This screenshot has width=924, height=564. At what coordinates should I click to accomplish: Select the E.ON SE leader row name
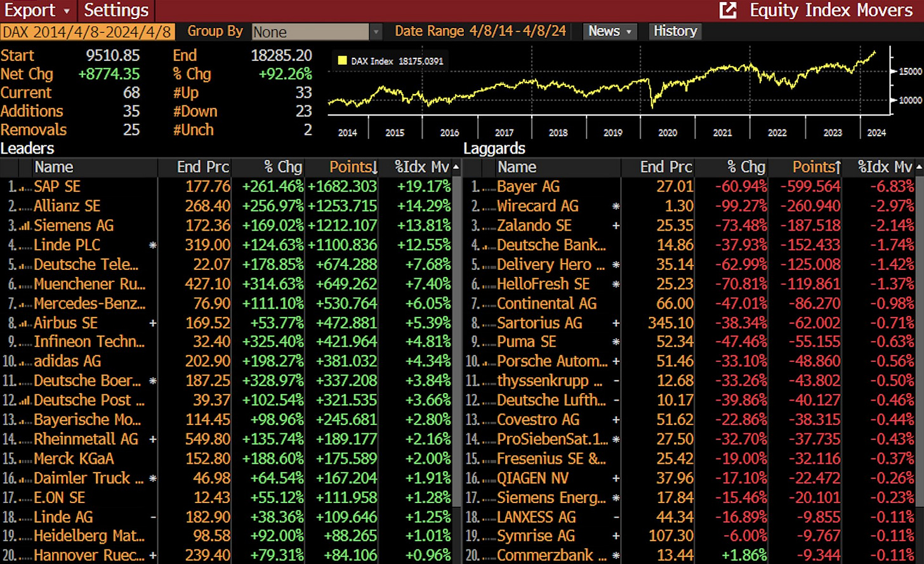(59, 497)
